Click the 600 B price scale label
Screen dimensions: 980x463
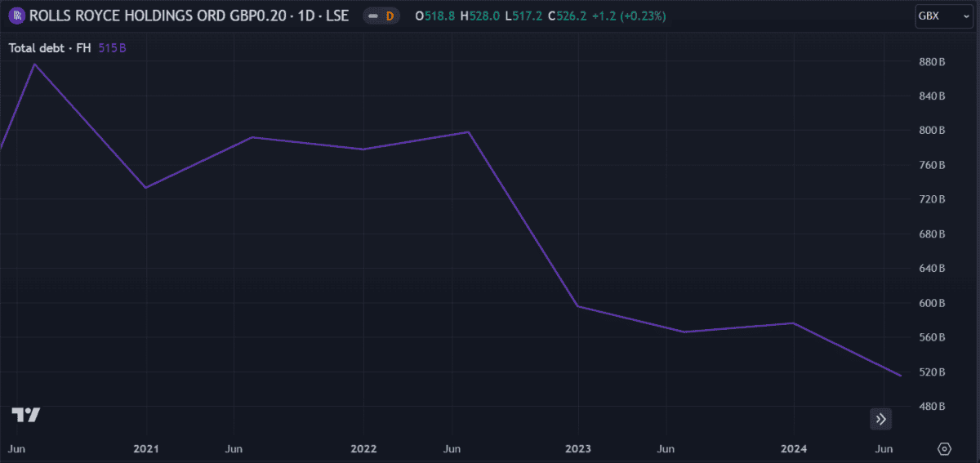pyautogui.click(x=930, y=303)
